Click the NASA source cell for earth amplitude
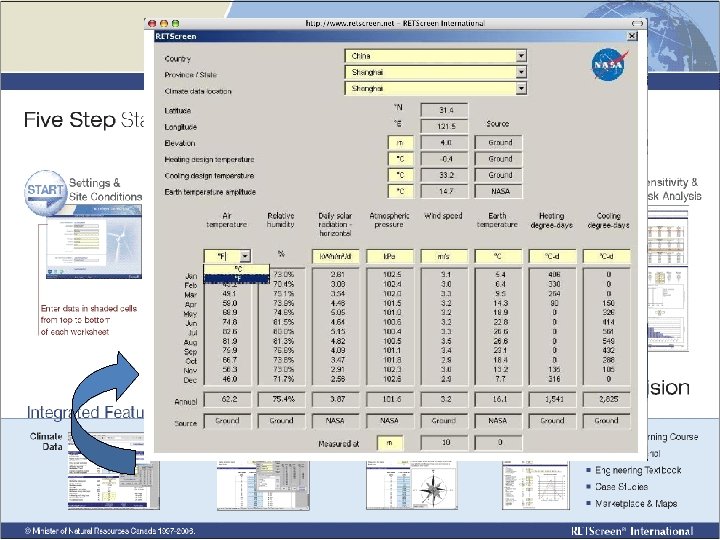720x540 pixels. [x=499, y=191]
